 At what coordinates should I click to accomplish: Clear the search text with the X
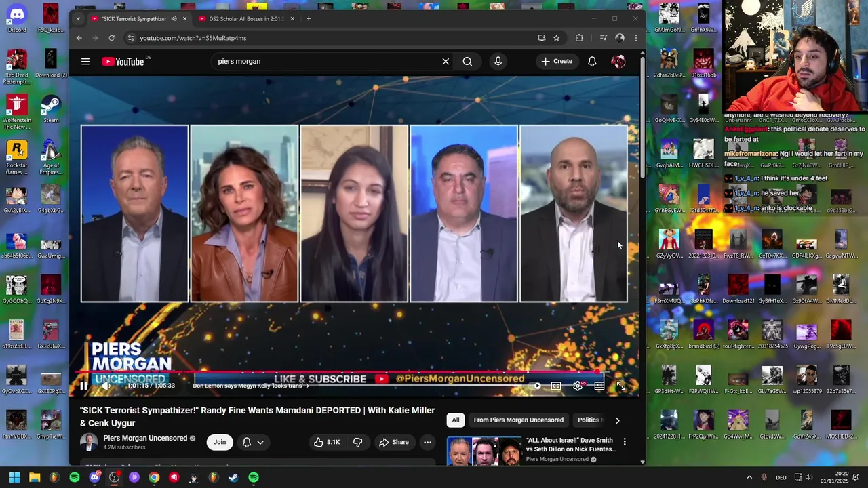pyautogui.click(x=446, y=61)
